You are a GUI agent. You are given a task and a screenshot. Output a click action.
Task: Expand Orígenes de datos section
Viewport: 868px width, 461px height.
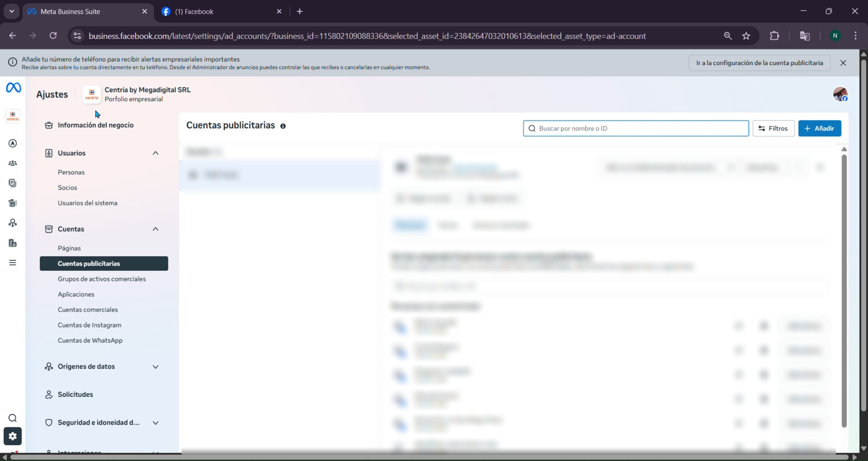pos(156,367)
